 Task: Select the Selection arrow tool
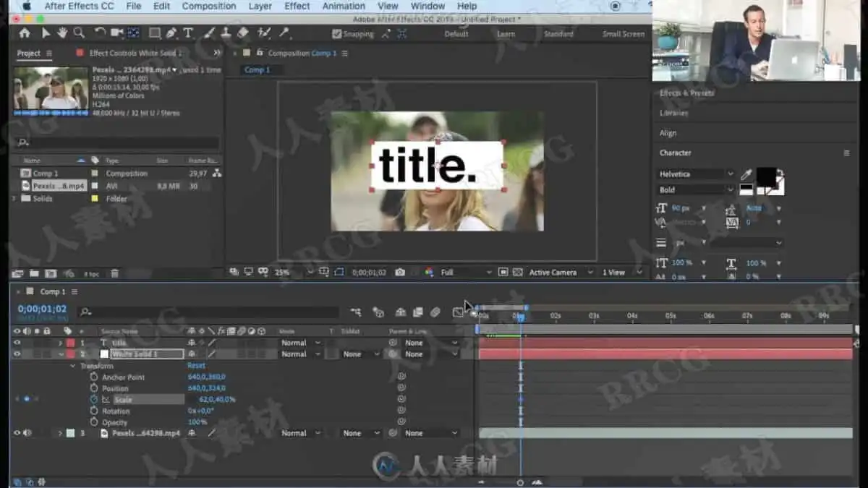46,33
